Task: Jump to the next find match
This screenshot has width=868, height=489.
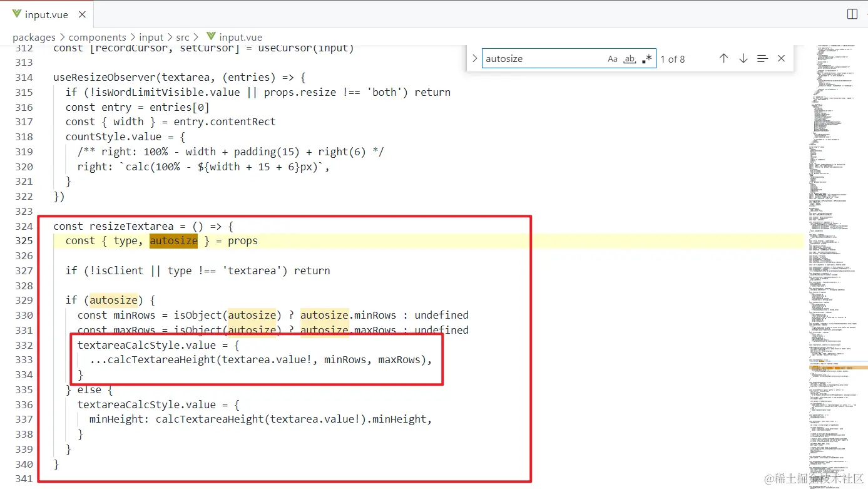Action: (743, 58)
